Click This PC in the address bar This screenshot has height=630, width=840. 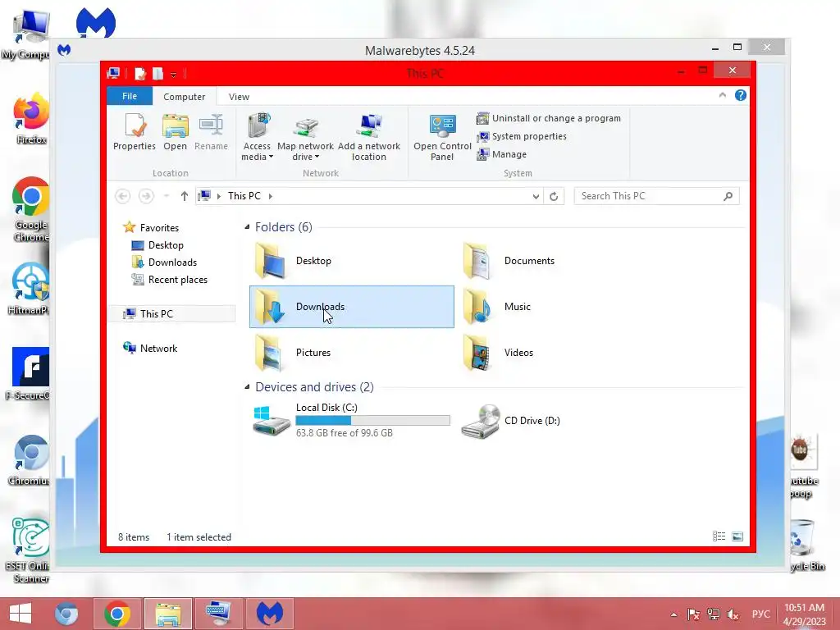click(x=244, y=196)
